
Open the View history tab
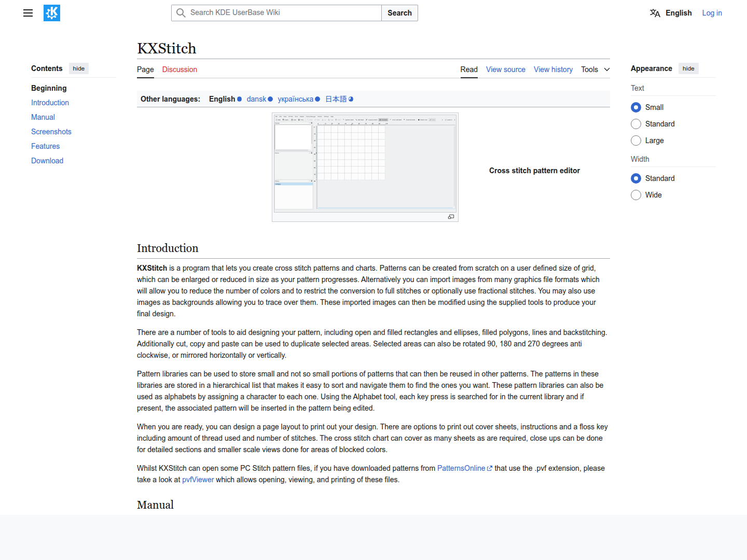point(554,69)
